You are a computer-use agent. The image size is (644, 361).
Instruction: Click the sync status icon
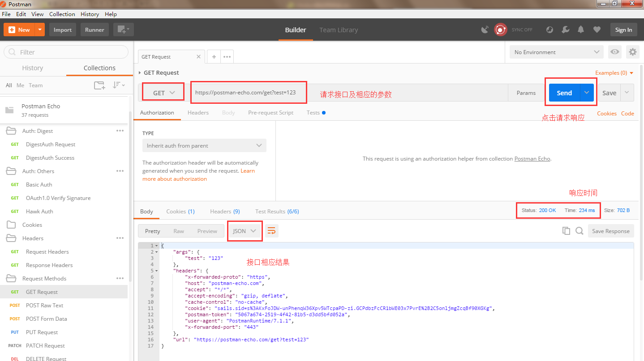point(500,30)
